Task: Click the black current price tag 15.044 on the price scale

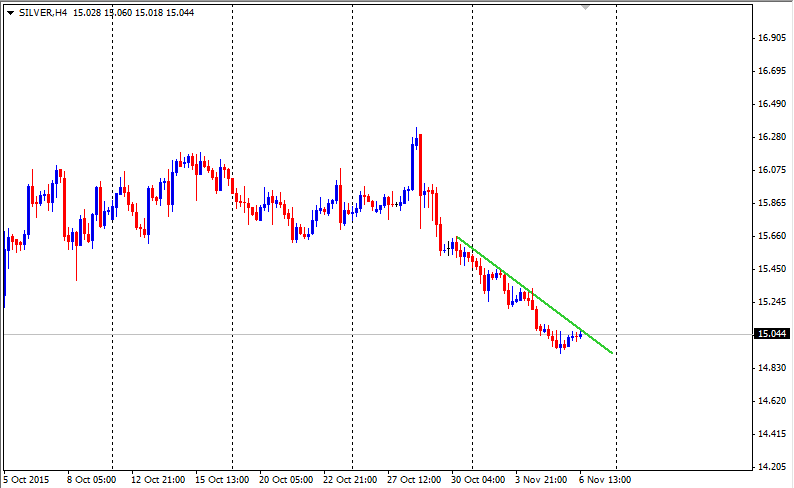Action: pos(772,334)
